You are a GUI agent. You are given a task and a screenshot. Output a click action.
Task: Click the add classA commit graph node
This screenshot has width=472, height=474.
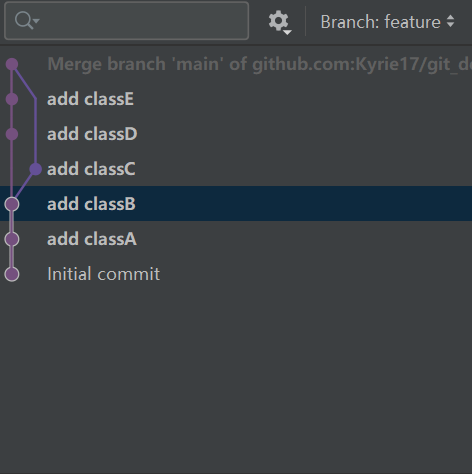[12, 239]
